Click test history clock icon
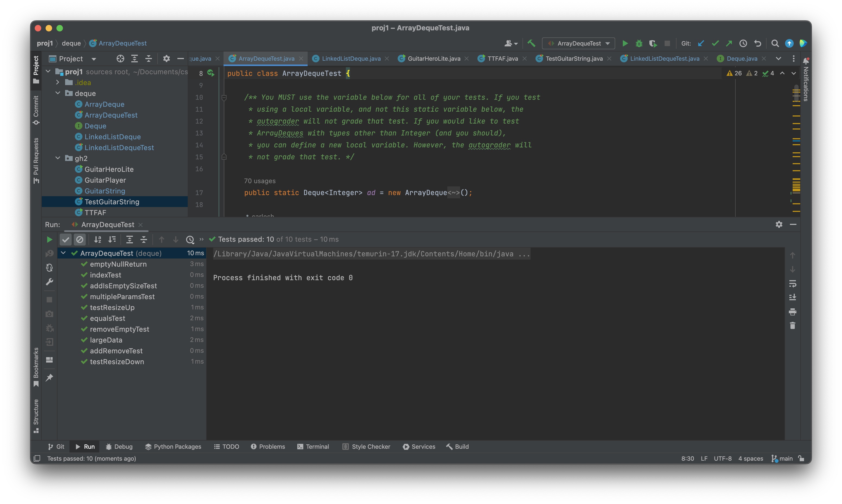Image resolution: width=842 pixels, height=504 pixels. [190, 240]
